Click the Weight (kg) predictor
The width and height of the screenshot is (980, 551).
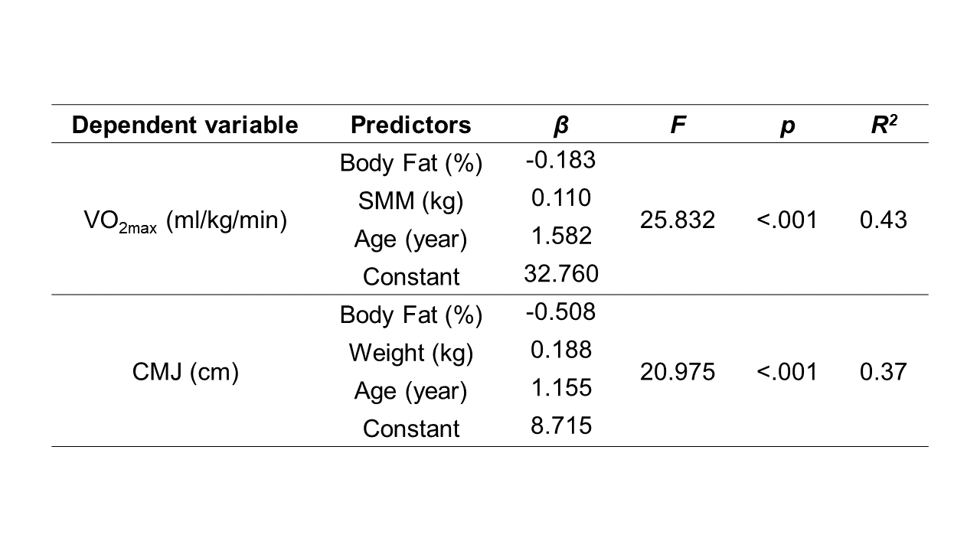[x=410, y=353]
